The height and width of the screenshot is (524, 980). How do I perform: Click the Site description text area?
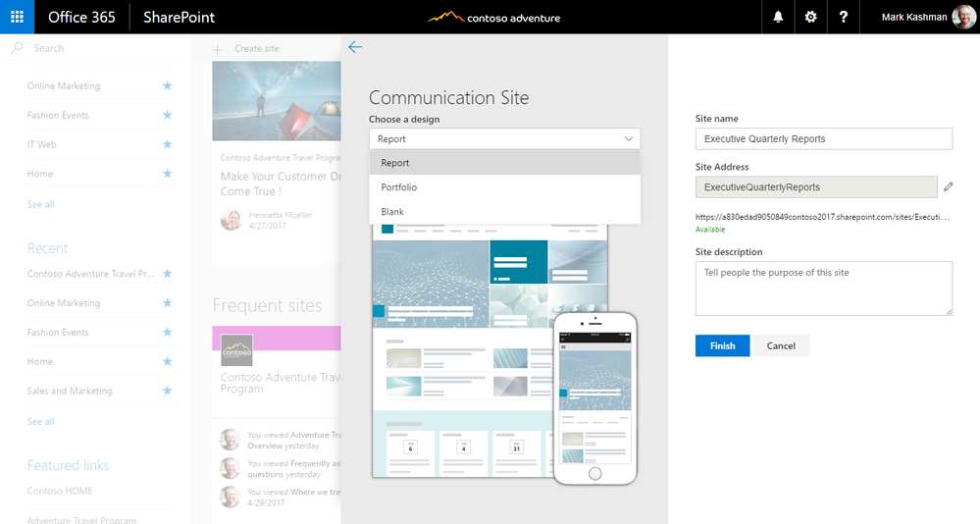(824, 288)
